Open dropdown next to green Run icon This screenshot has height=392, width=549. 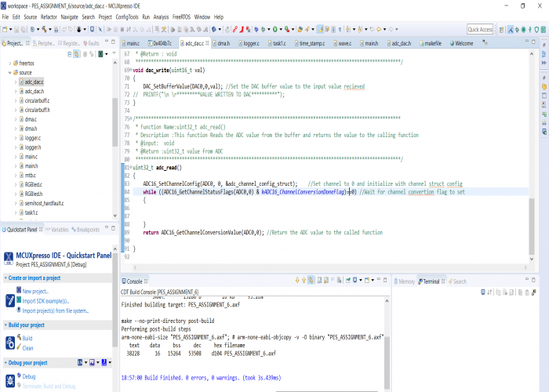point(281,30)
